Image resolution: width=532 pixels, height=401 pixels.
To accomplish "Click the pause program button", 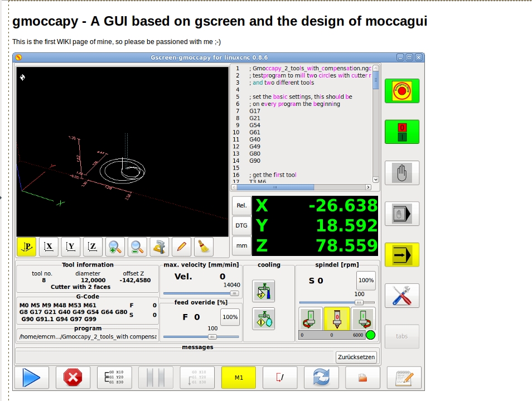I will [156, 378].
